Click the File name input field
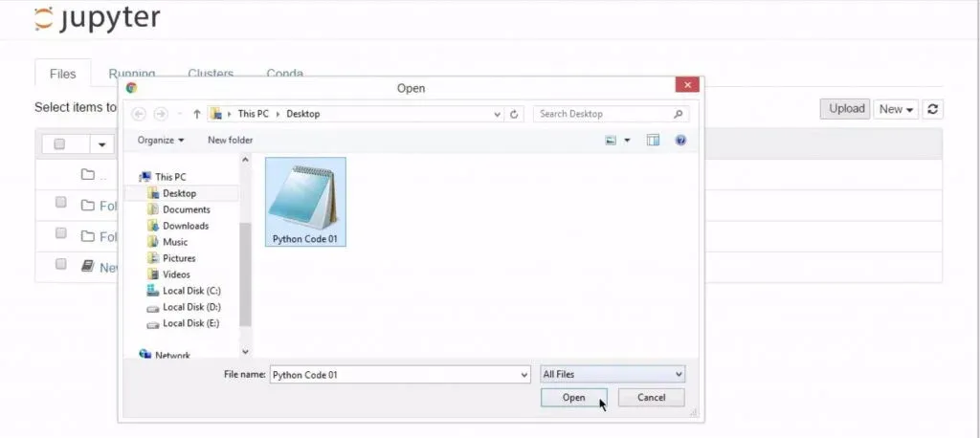This screenshot has height=438, width=980. coord(398,375)
